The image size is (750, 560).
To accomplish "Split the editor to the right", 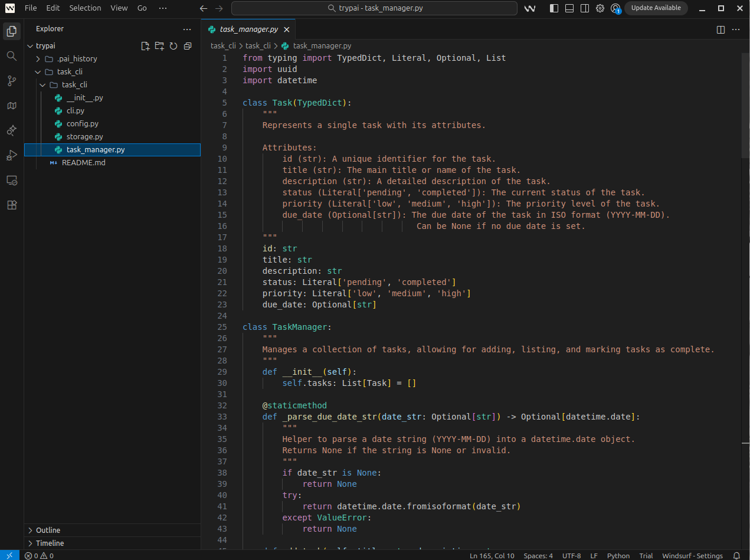I will click(720, 29).
